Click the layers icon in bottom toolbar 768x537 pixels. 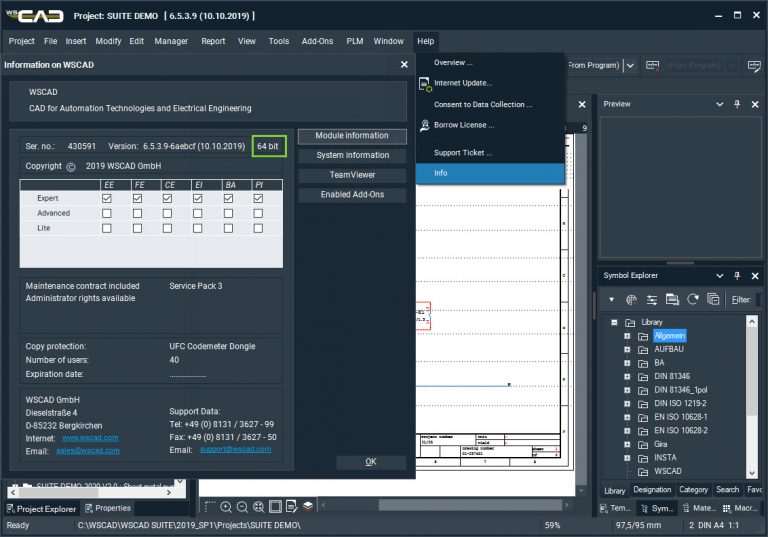pyautogui.click(x=309, y=507)
